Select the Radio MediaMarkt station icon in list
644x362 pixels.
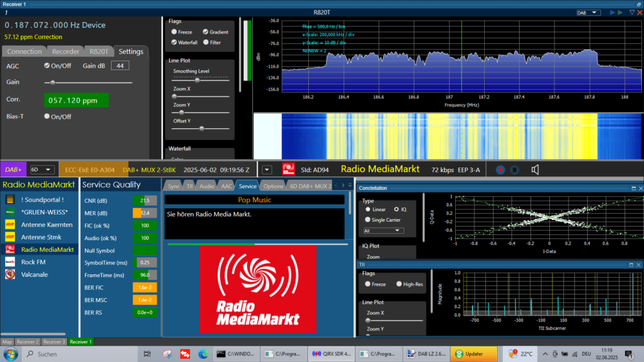pos(10,249)
